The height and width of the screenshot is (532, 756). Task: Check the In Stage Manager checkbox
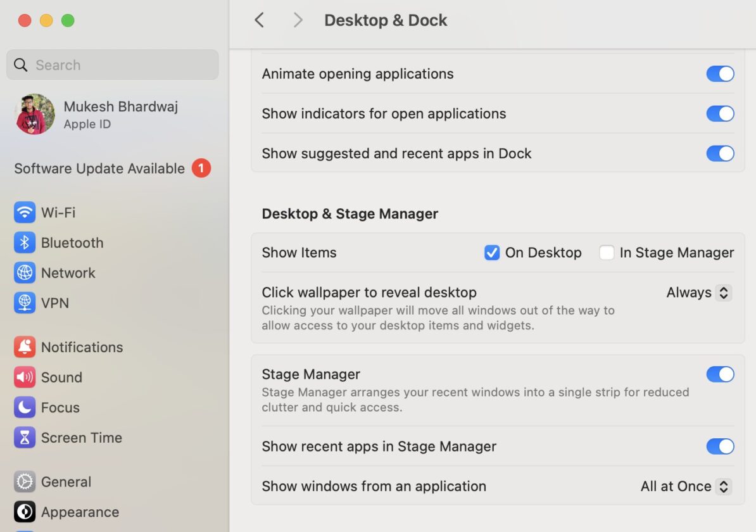pos(607,252)
